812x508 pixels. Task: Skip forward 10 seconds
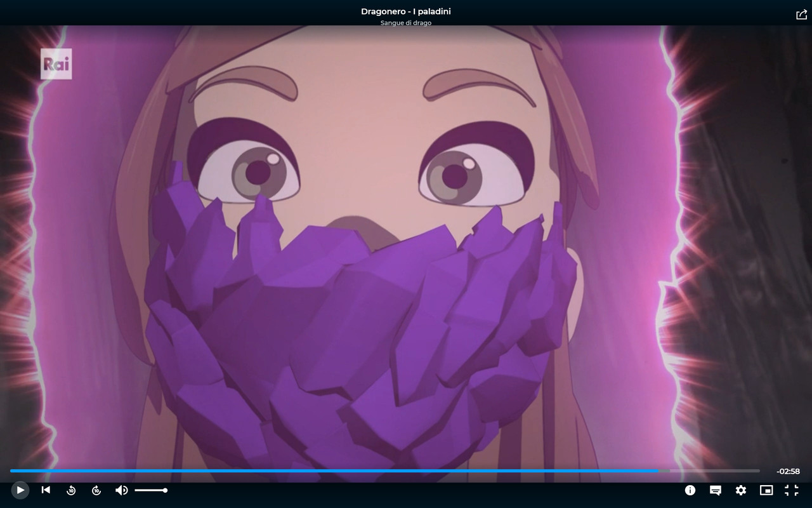[x=96, y=490]
